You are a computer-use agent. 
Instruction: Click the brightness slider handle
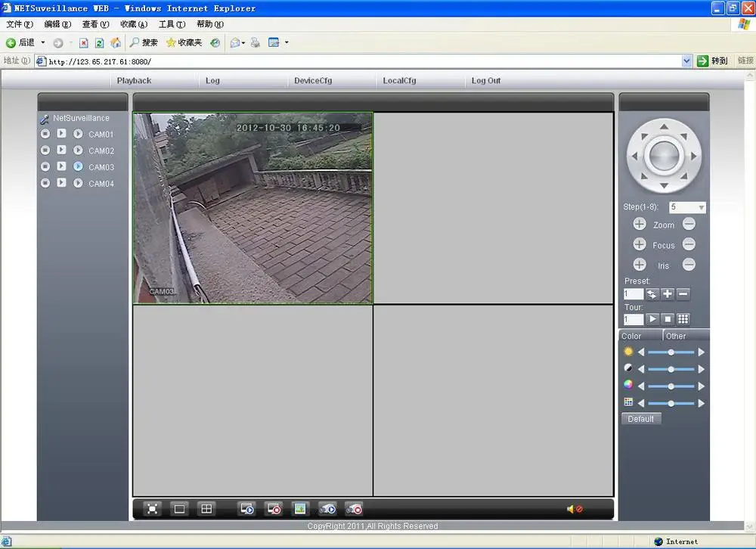click(x=671, y=352)
